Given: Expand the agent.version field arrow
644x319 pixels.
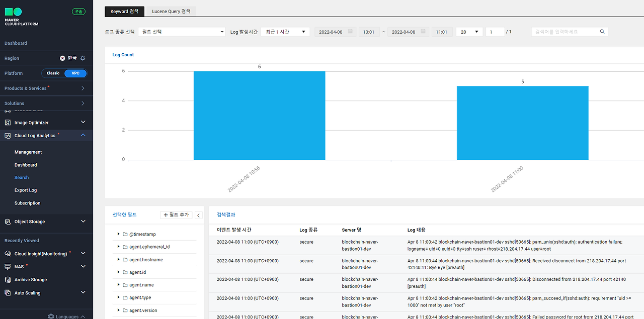Looking at the screenshot, I should (119, 310).
